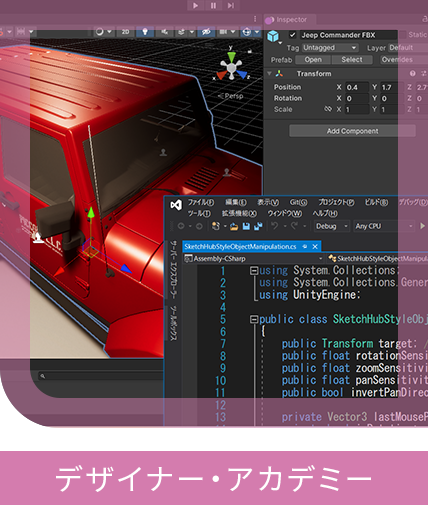The image size is (428, 505).
Task: Click the blue Z axis cone of scene gizmo
Action: (x=242, y=75)
